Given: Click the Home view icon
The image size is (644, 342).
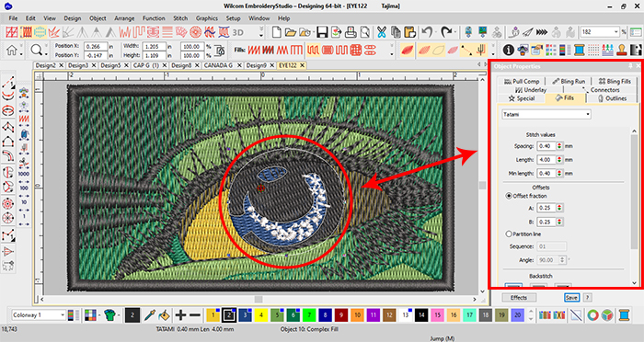Looking at the screenshot, I should [12, 50].
